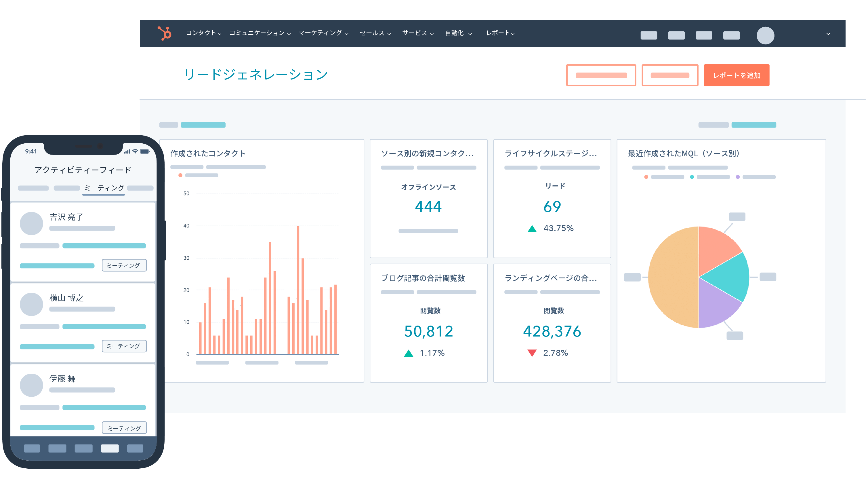Open the ソース別の新規コンタク… report card
The height and width of the screenshot is (477, 868).
(428, 199)
